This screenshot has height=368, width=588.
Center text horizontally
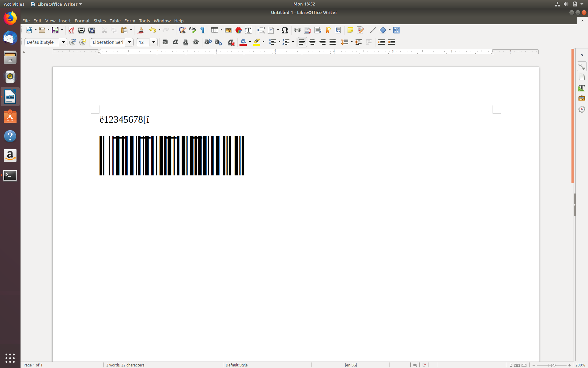(312, 42)
